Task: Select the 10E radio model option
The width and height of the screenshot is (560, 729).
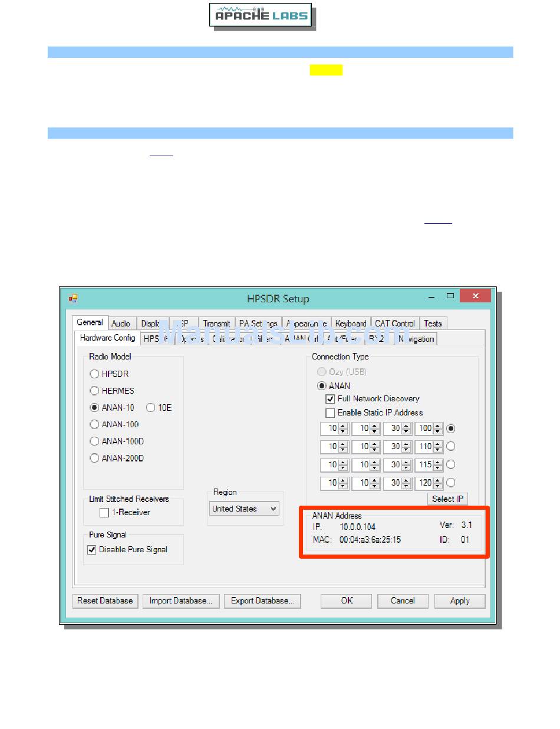Action: [x=150, y=407]
